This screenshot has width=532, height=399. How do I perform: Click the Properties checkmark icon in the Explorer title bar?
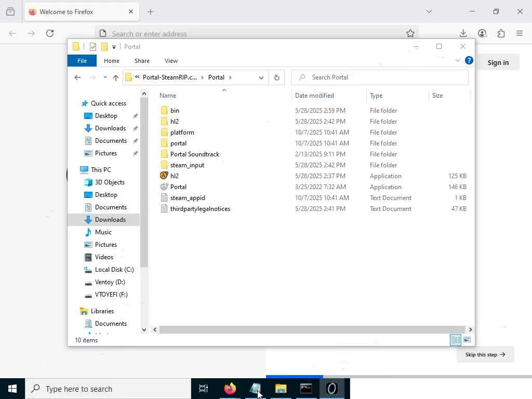[x=93, y=47]
